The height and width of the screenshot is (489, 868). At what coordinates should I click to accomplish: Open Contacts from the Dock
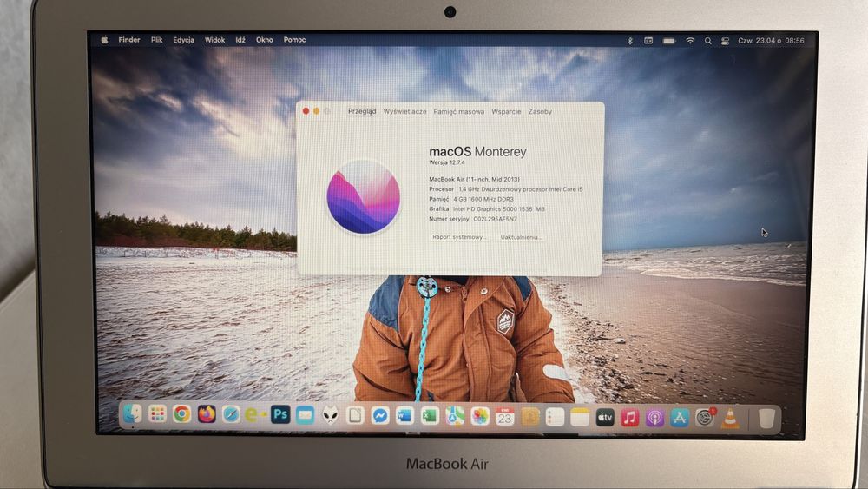[529, 417]
